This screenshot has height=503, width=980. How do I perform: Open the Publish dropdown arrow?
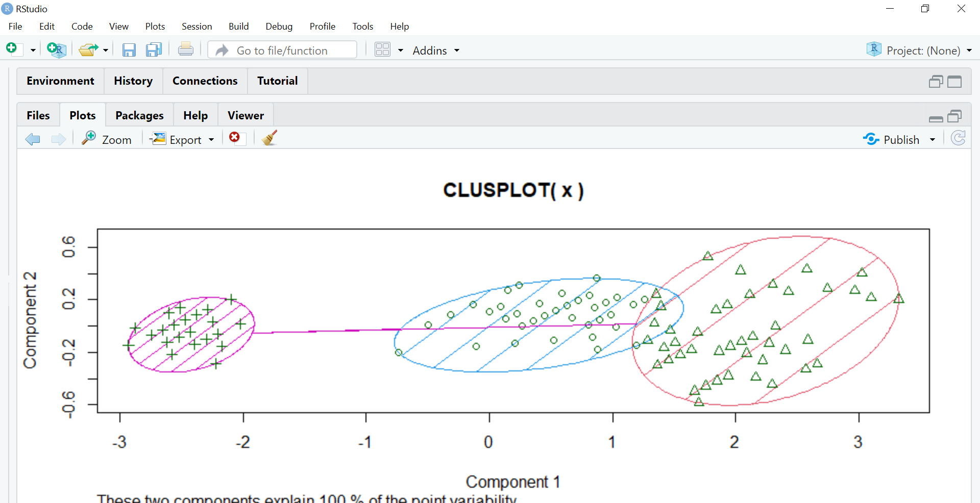[x=933, y=140]
